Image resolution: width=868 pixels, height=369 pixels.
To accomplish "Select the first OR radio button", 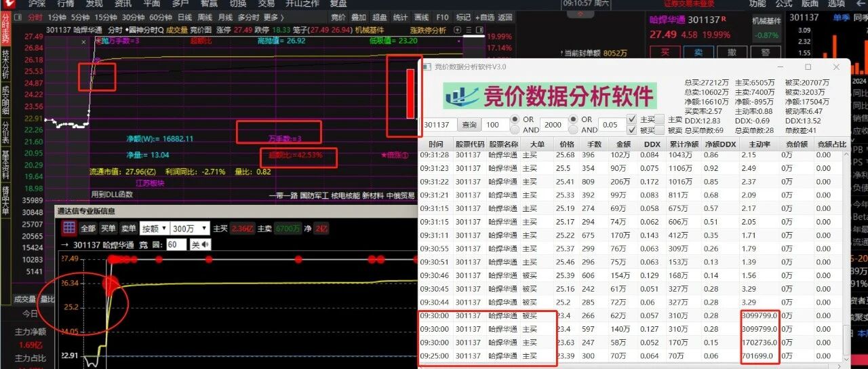I will coord(514,119).
